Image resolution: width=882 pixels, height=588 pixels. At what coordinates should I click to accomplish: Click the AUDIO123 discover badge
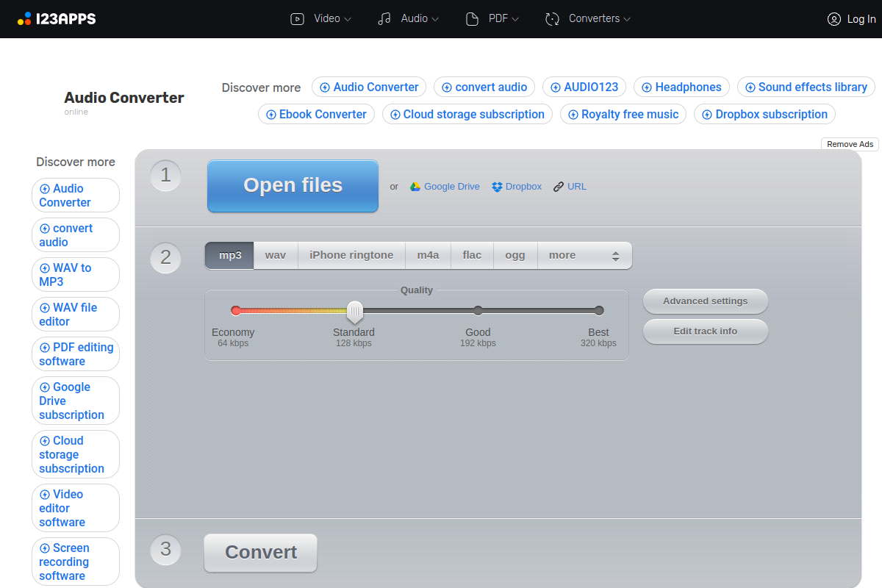[x=584, y=87]
